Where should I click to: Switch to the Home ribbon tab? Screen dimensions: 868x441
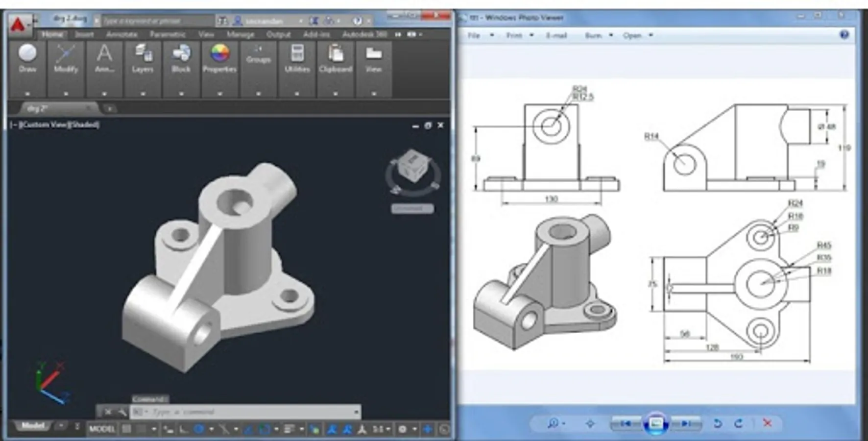pos(52,34)
